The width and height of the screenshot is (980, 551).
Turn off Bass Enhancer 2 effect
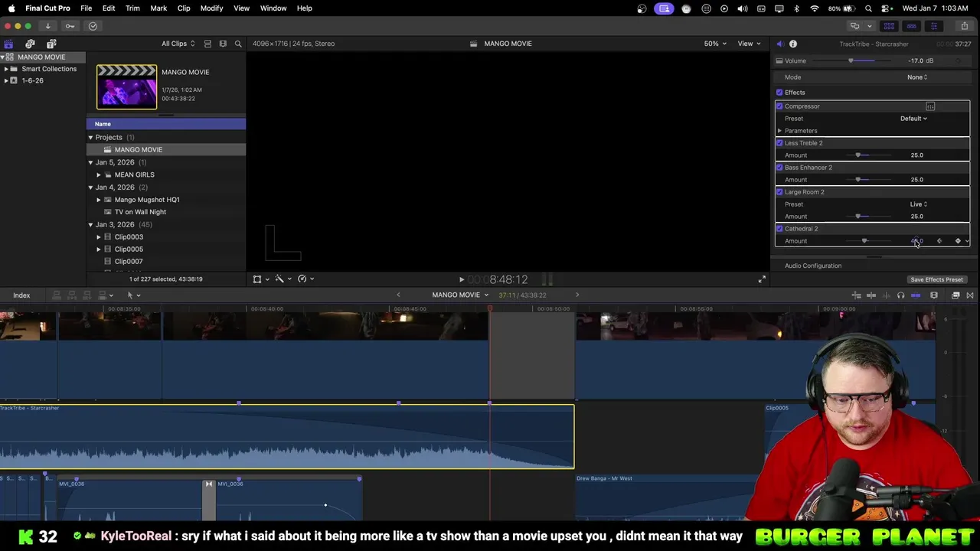click(x=779, y=168)
